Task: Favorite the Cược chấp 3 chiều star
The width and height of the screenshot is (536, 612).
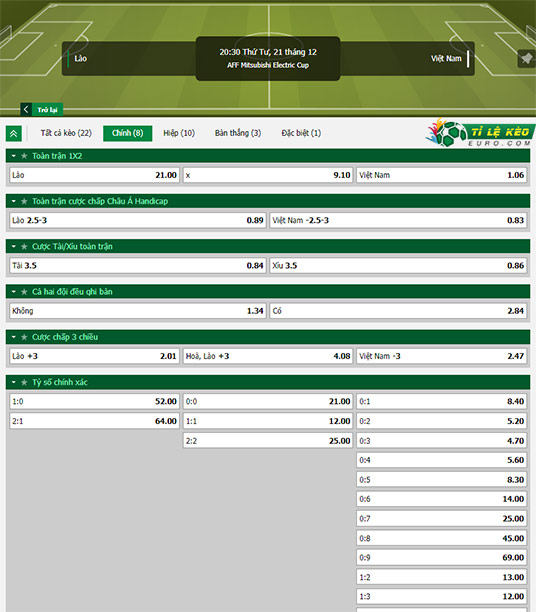Action: [x=24, y=337]
